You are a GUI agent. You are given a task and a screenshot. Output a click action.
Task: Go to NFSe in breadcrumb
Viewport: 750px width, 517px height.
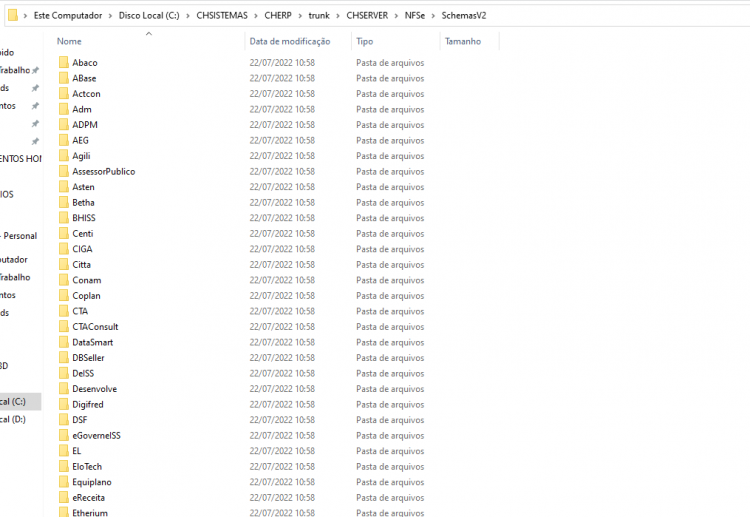tap(415, 15)
